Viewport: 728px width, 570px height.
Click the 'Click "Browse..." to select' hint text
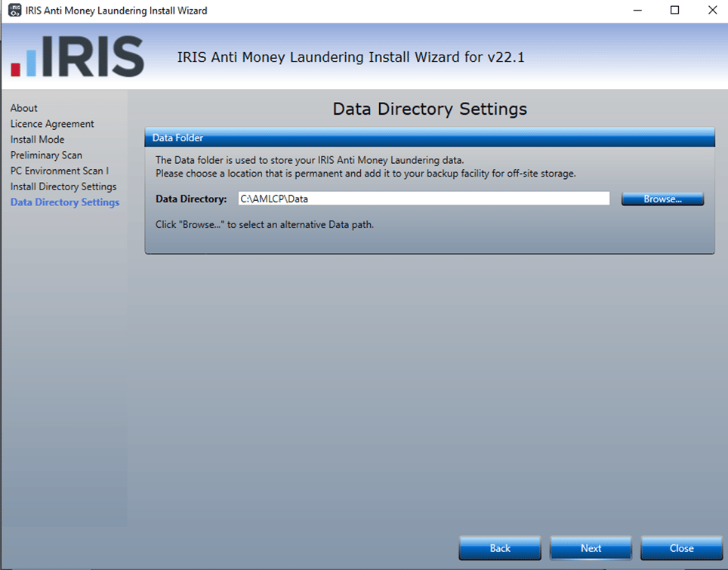click(264, 225)
